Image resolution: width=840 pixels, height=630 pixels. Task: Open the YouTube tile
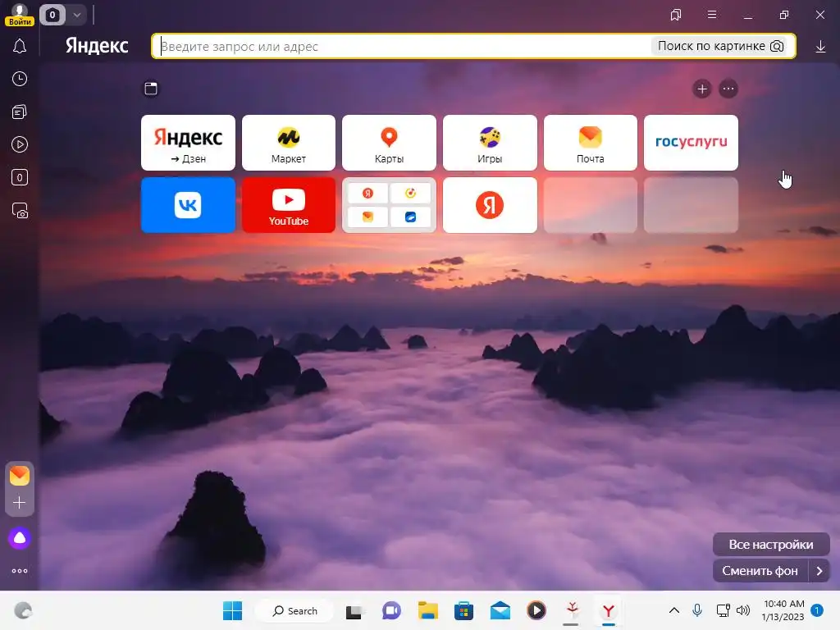pos(289,205)
